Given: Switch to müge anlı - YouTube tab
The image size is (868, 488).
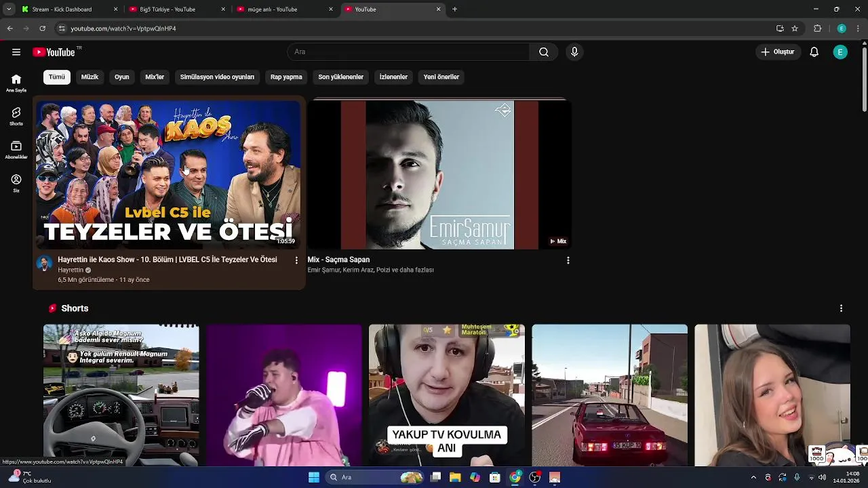Looking at the screenshot, I should tap(283, 9).
